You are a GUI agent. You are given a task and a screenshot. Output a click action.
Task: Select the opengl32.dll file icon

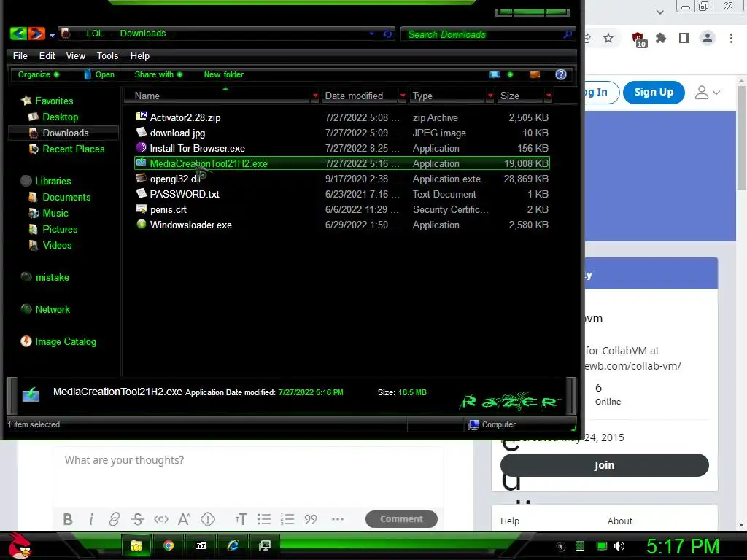[x=141, y=178]
